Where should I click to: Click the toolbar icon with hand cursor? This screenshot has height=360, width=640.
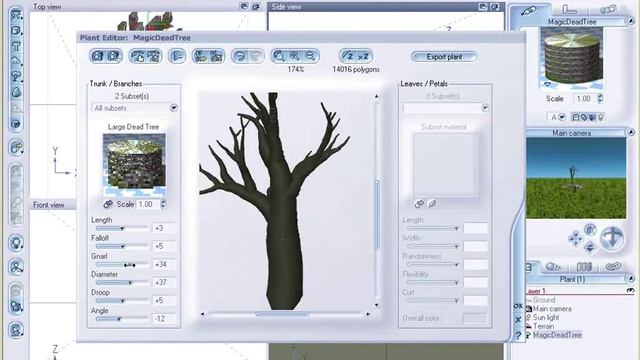tap(138, 56)
